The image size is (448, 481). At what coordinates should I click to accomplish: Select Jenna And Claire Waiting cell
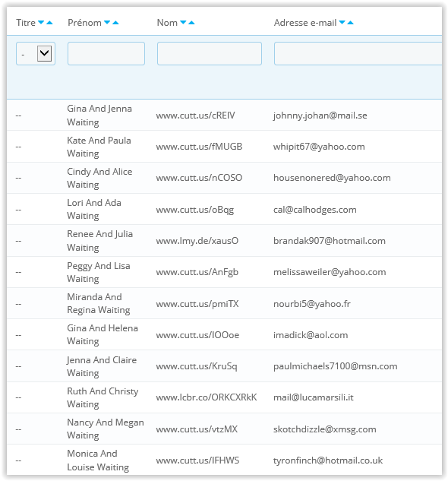102,366
